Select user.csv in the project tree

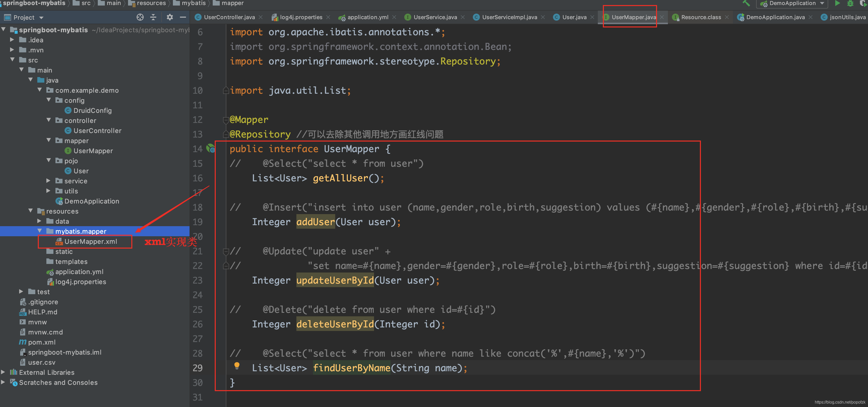[x=41, y=363]
